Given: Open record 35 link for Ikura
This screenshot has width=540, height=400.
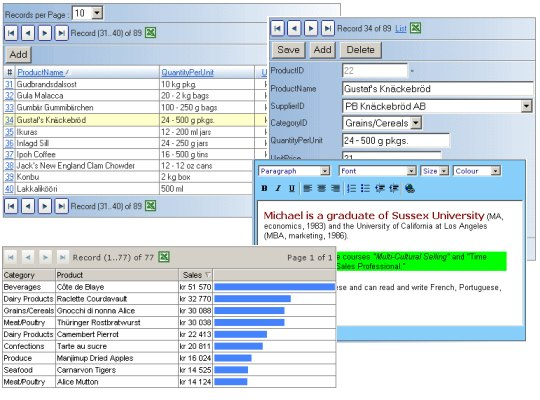Looking at the screenshot, I should pos(9,132).
